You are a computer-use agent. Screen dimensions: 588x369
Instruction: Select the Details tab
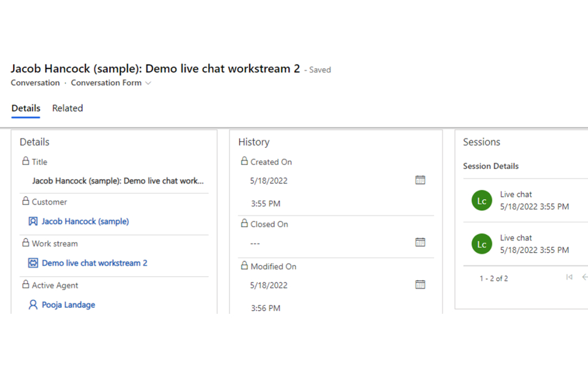[26, 108]
